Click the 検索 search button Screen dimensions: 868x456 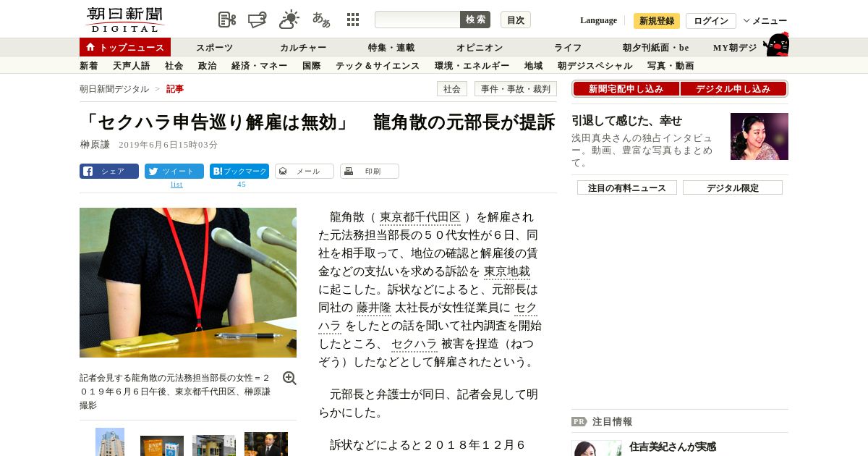coord(475,20)
